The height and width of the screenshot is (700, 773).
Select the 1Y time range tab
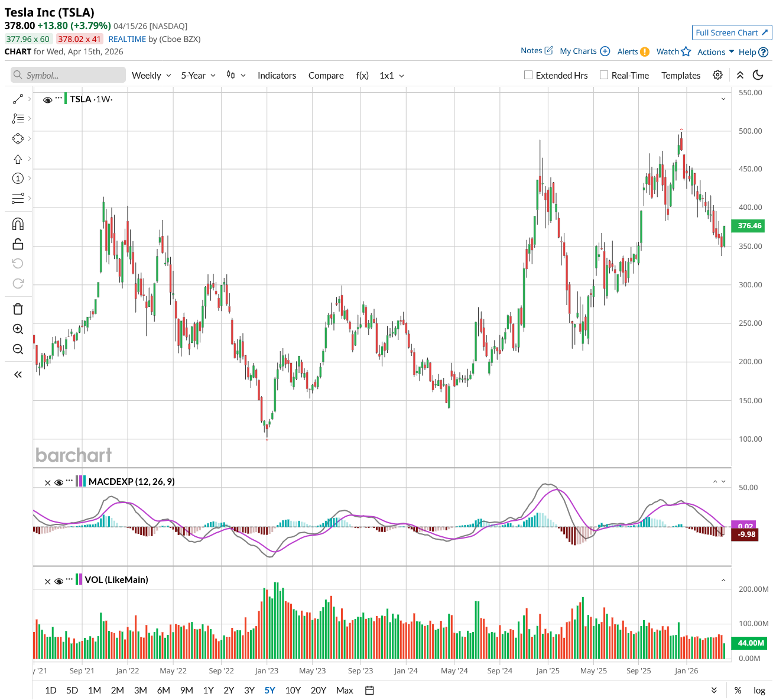tap(208, 690)
